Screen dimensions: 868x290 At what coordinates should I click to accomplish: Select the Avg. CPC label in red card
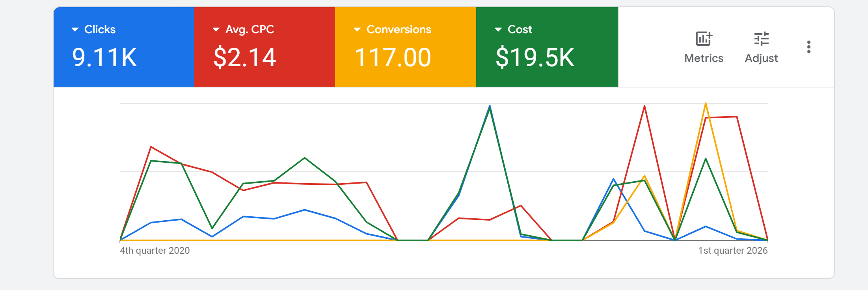250,30
